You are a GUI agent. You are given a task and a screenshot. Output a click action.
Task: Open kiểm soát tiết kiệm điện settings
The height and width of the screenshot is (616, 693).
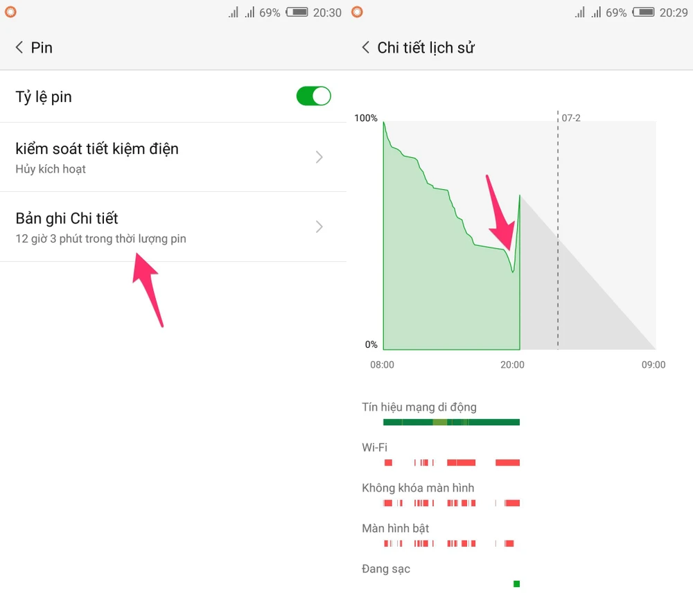click(97, 157)
